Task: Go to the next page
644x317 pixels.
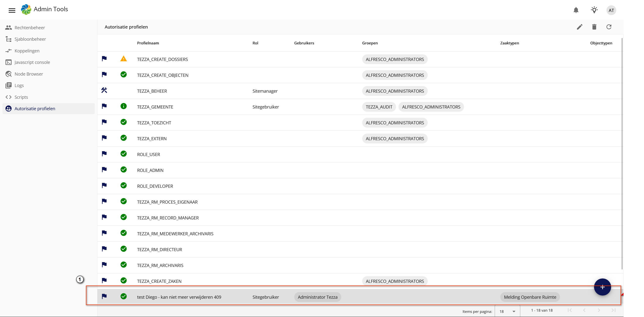Action: pos(599,310)
